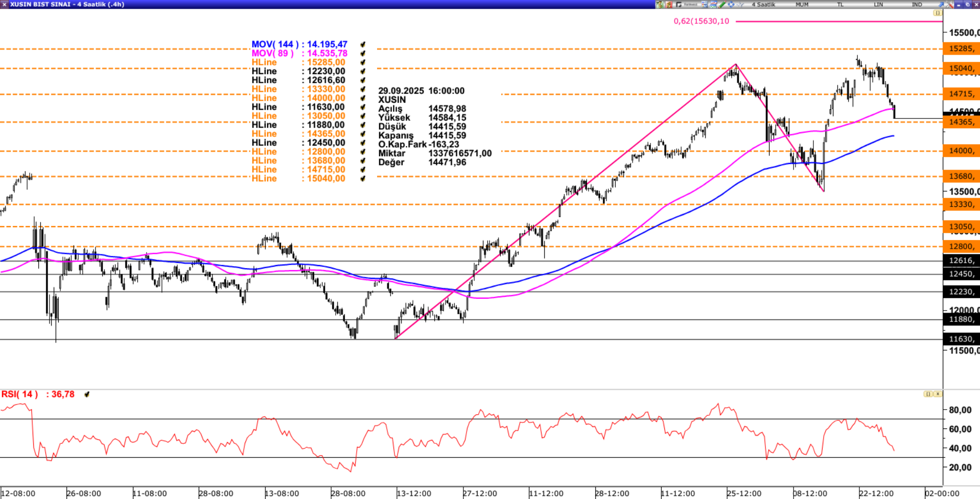The height and width of the screenshot is (499, 980).
Task: Click the 15285 horizontal line price label
Action: 961,49
